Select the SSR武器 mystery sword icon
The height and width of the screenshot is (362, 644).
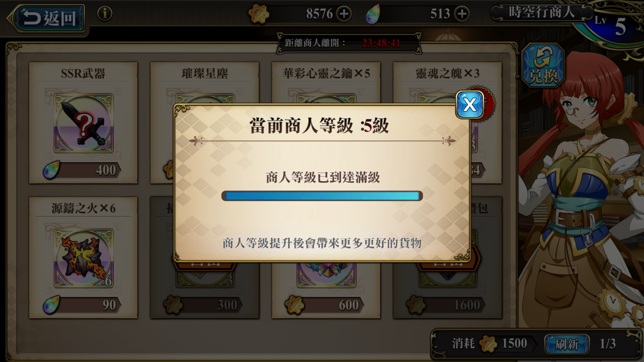click(84, 123)
